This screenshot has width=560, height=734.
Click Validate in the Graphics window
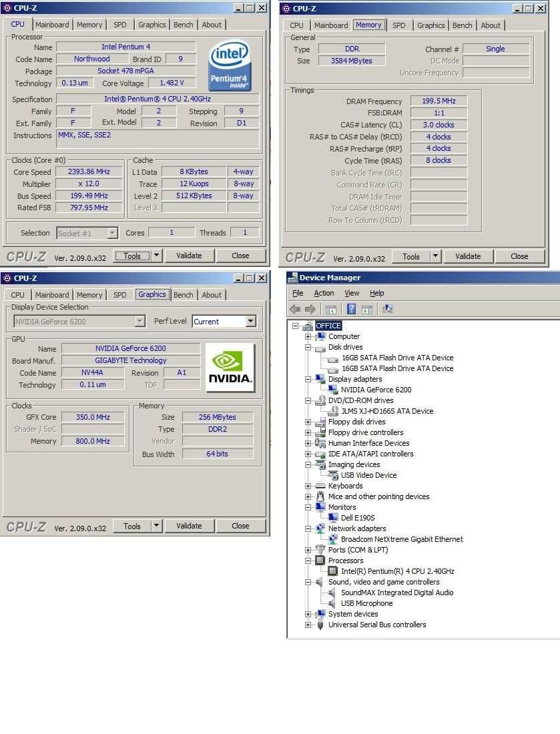pyautogui.click(x=189, y=526)
